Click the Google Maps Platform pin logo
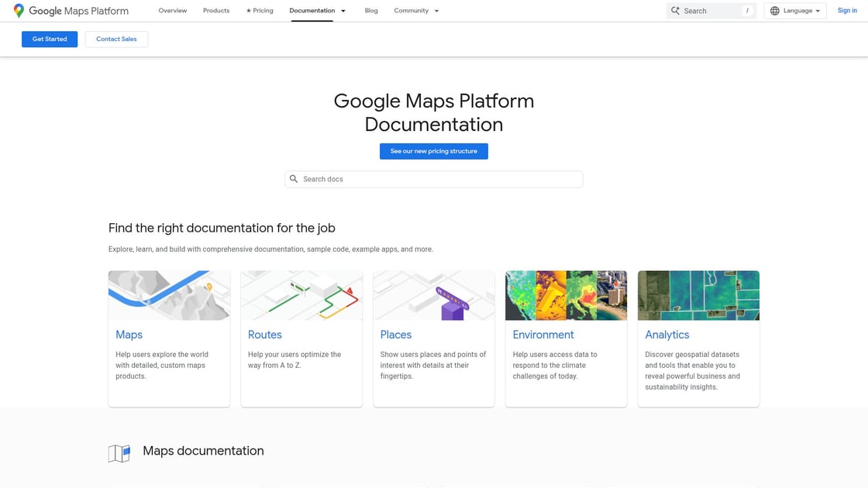The image size is (868, 488). [x=19, y=11]
